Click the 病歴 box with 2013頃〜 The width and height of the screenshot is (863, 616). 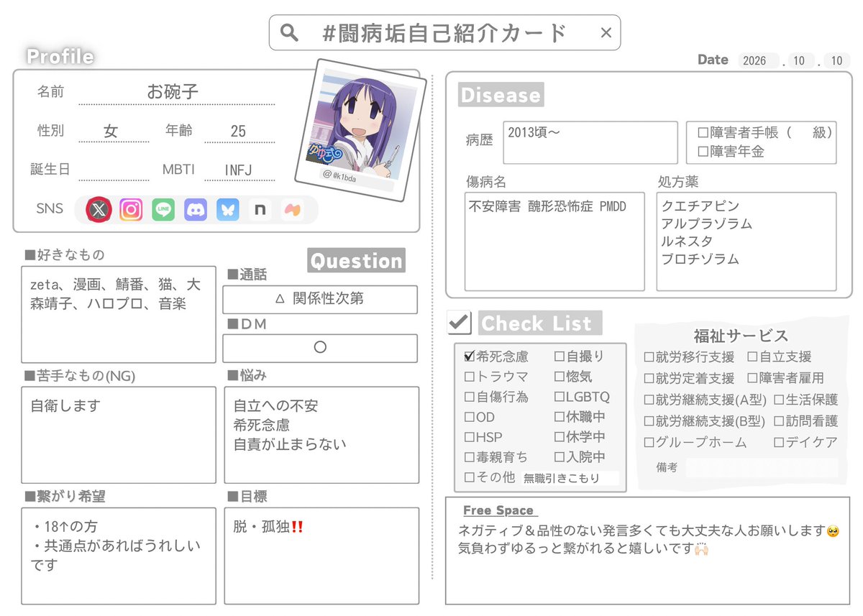coord(590,142)
